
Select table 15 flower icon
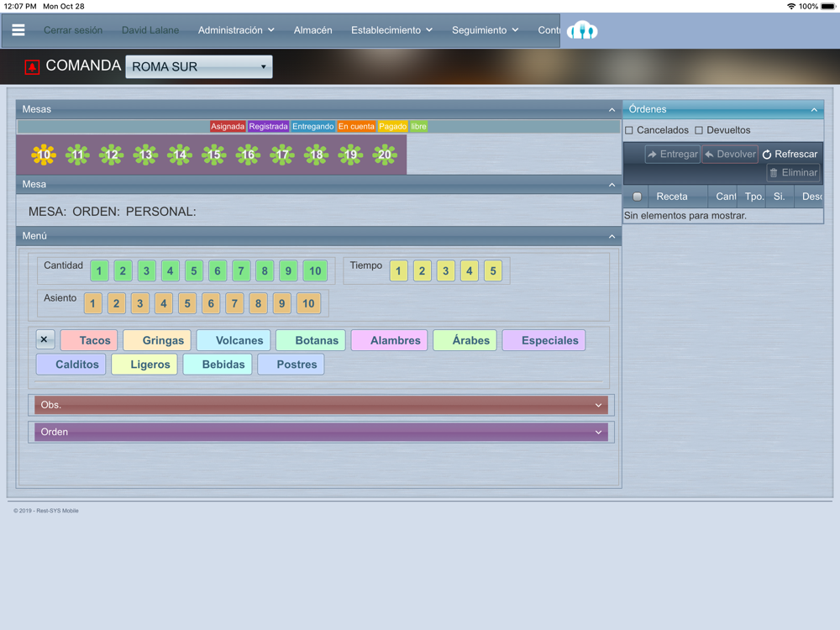pyautogui.click(x=214, y=155)
